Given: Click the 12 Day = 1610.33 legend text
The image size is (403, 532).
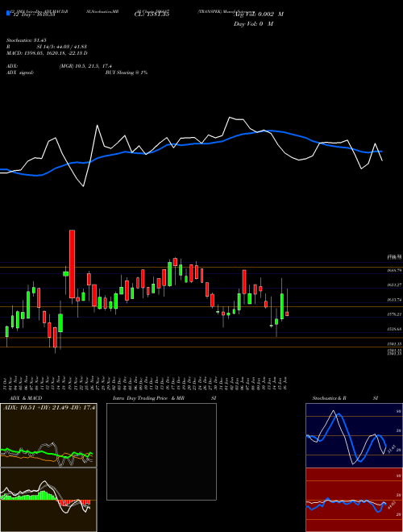Looking at the screenshot, I should (33, 15).
